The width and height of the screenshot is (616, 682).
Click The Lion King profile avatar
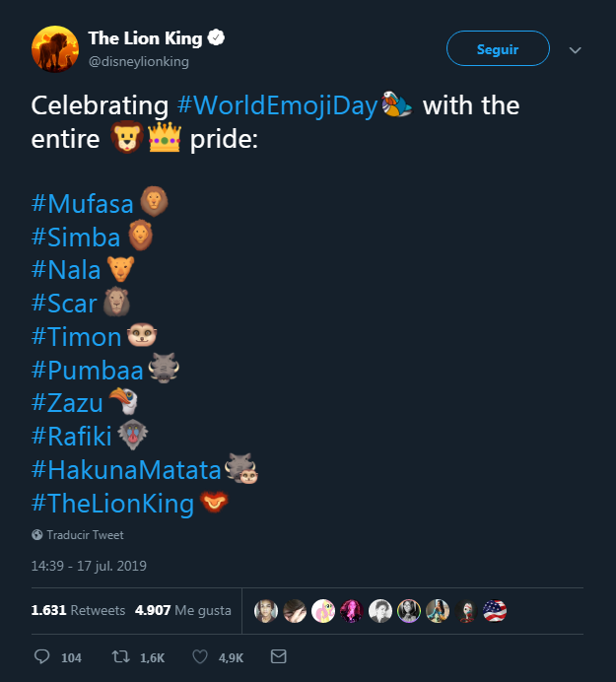pos(55,49)
